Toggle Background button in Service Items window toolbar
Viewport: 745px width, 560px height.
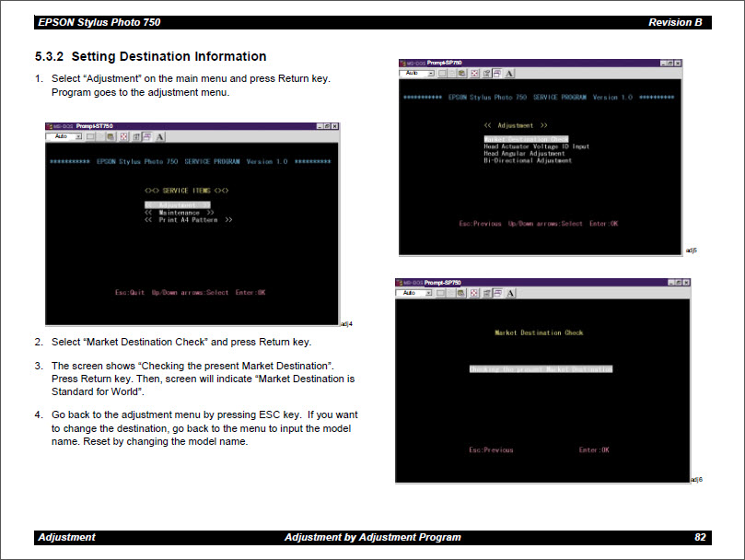click(x=147, y=136)
